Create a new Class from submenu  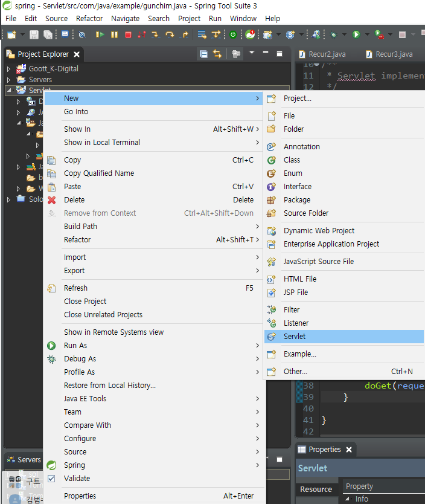coord(344,160)
